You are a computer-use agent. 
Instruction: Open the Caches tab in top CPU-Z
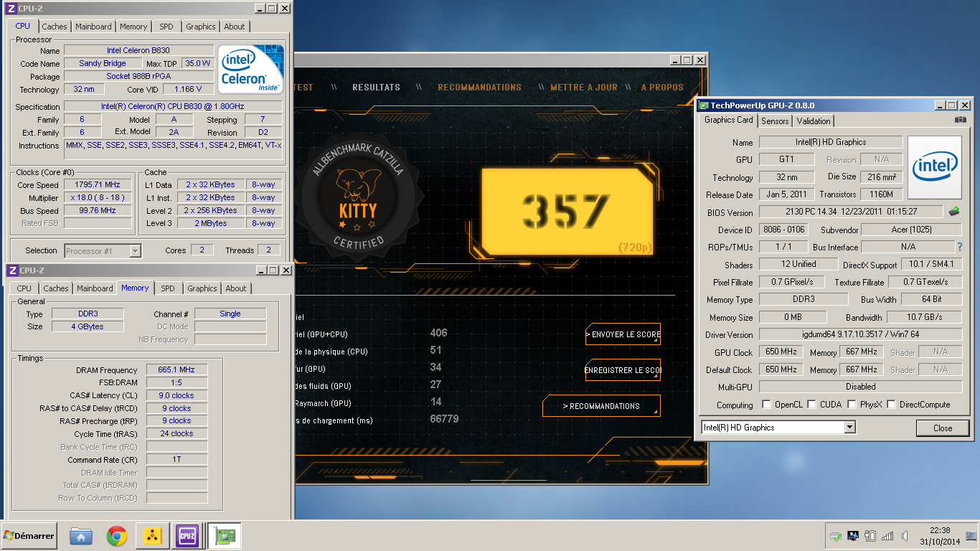coord(54,27)
